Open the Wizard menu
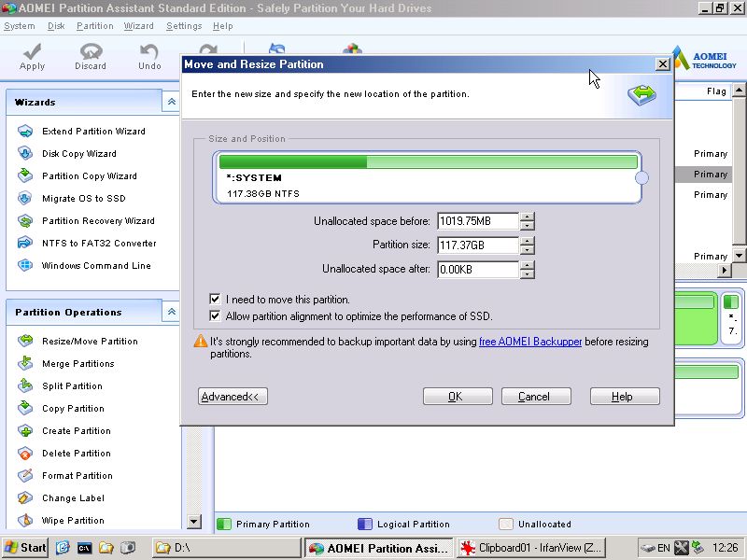Image resolution: width=747 pixels, height=560 pixels. pyautogui.click(x=138, y=26)
